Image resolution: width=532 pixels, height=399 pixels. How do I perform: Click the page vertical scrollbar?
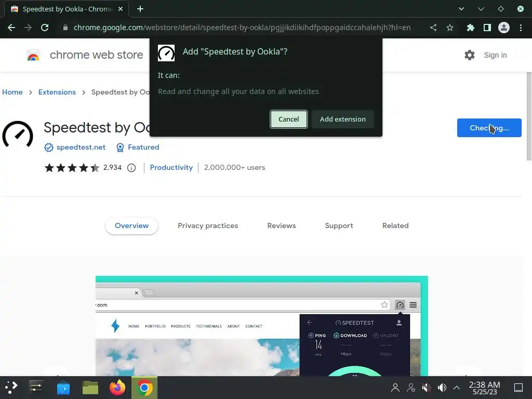click(x=529, y=116)
